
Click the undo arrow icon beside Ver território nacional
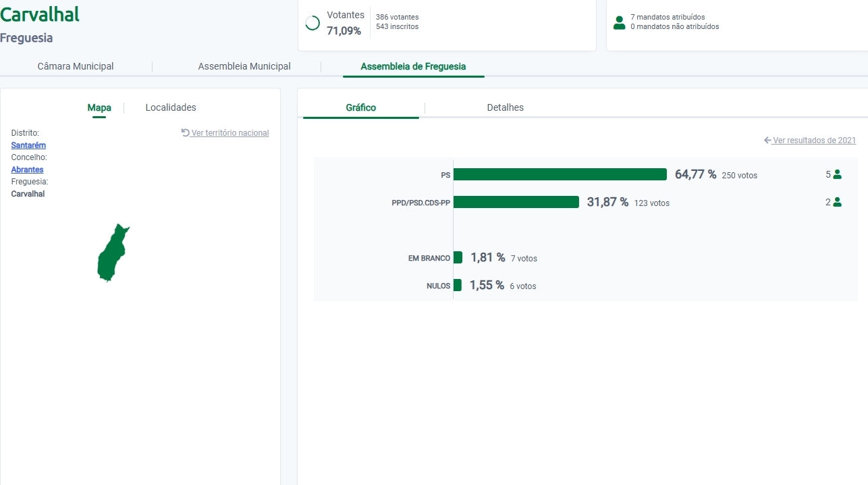click(x=185, y=133)
